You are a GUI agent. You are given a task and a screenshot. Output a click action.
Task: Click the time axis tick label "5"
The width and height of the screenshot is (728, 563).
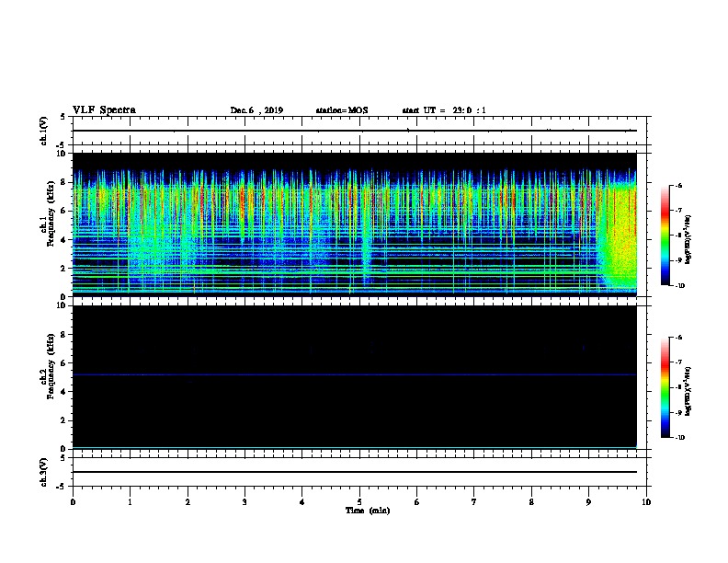point(359,502)
